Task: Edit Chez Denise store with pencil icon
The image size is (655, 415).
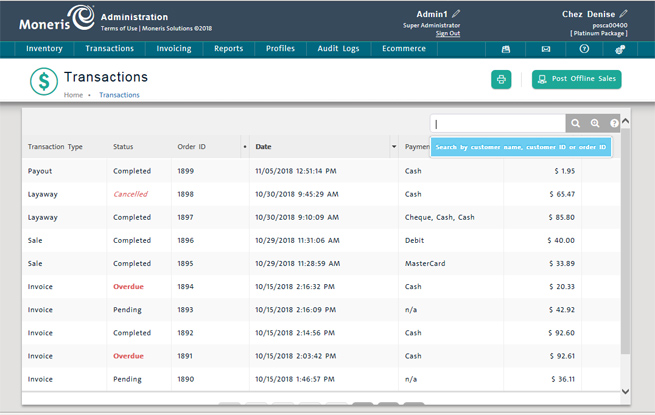Action: (x=623, y=14)
